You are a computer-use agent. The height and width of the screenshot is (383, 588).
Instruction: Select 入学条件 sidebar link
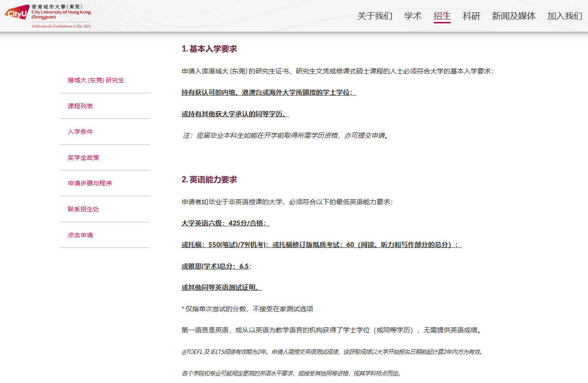pyautogui.click(x=80, y=132)
